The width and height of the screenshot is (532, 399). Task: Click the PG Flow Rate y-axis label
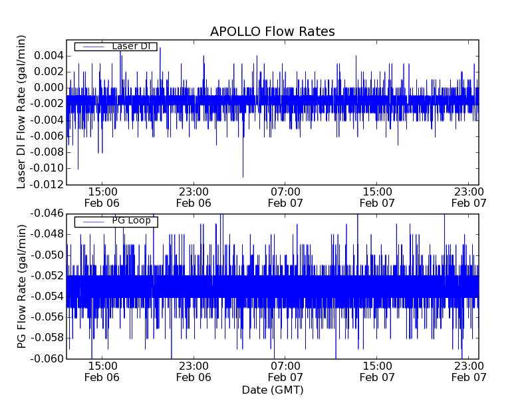(22, 286)
